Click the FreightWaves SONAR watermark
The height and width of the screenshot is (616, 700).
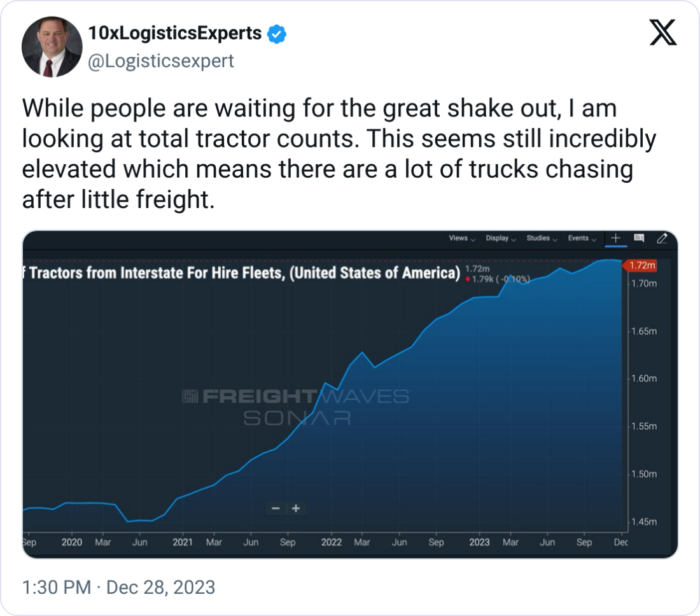pyautogui.click(x=297, y=407)
